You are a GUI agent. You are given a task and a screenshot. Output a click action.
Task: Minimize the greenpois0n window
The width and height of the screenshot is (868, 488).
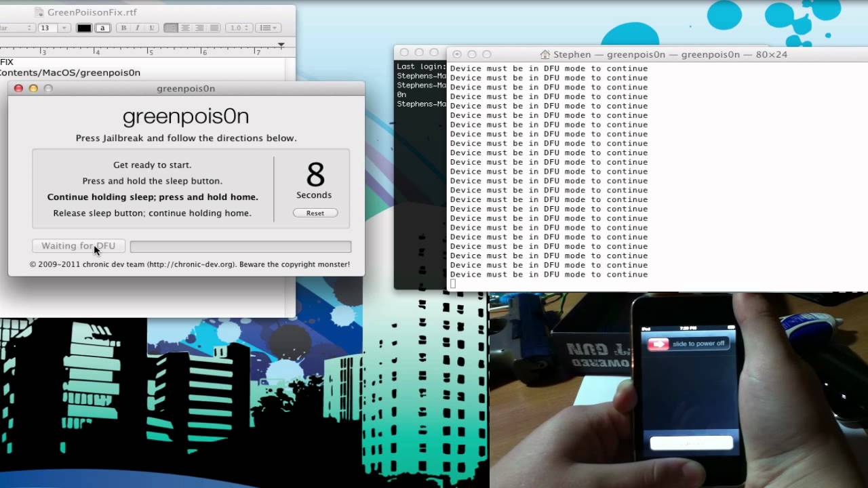point(33,88)
